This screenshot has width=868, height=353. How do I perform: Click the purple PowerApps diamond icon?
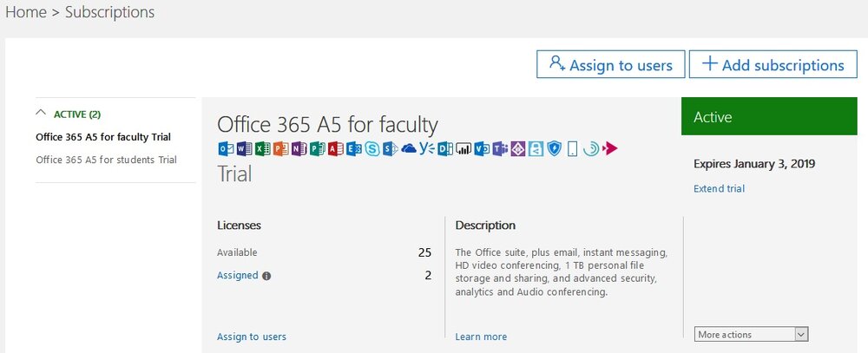click(x=518, y=149)
